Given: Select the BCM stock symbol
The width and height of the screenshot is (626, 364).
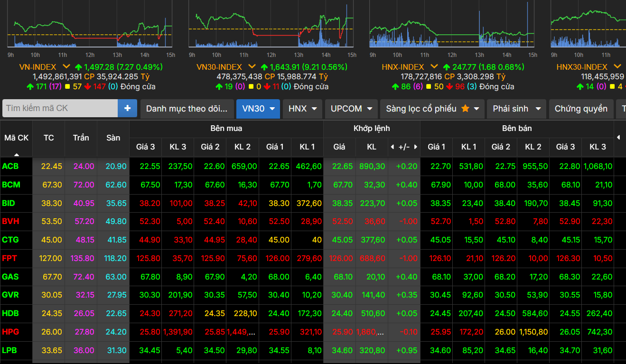Looking at the screenshot, I should (x=11, y=185).
